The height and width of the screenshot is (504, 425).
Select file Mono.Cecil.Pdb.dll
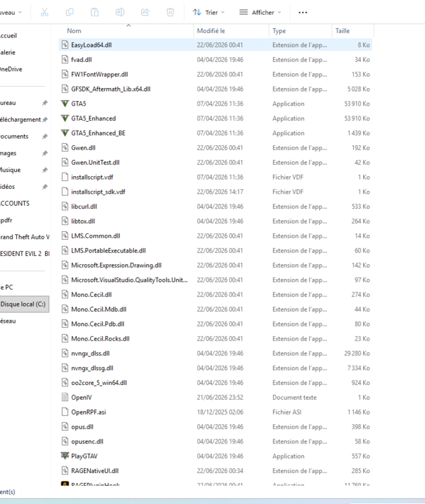(x=215, y=324)
